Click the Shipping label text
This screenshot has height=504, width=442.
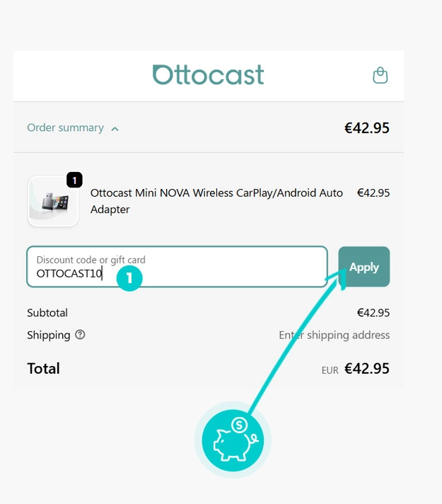click(x=49, y=335)
